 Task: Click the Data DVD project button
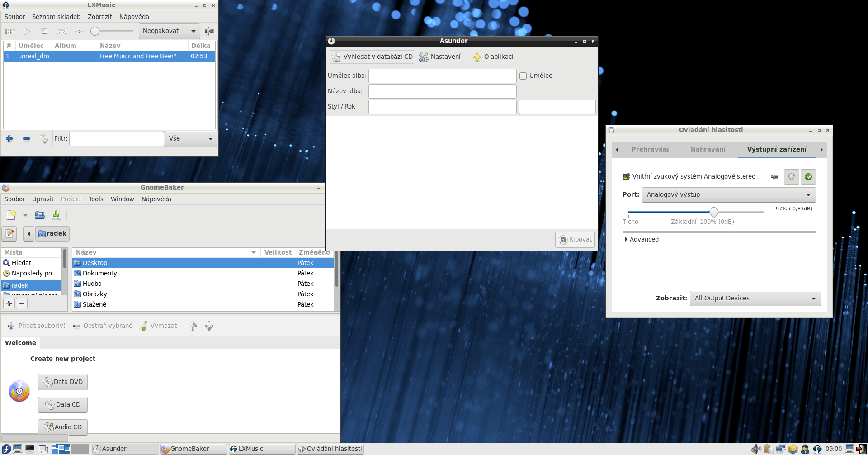click(63, 382)
